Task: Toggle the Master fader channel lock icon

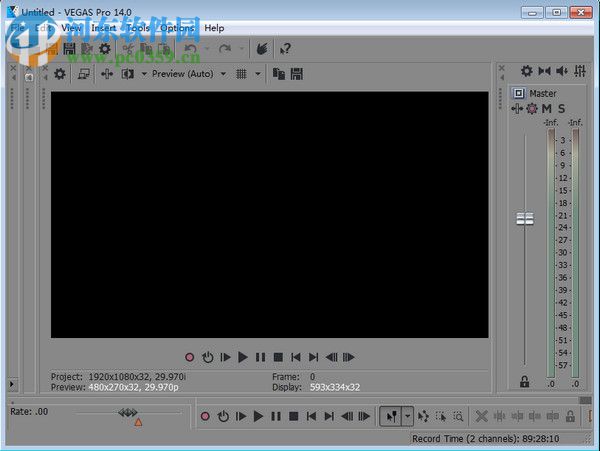Action: coord(525,381)
